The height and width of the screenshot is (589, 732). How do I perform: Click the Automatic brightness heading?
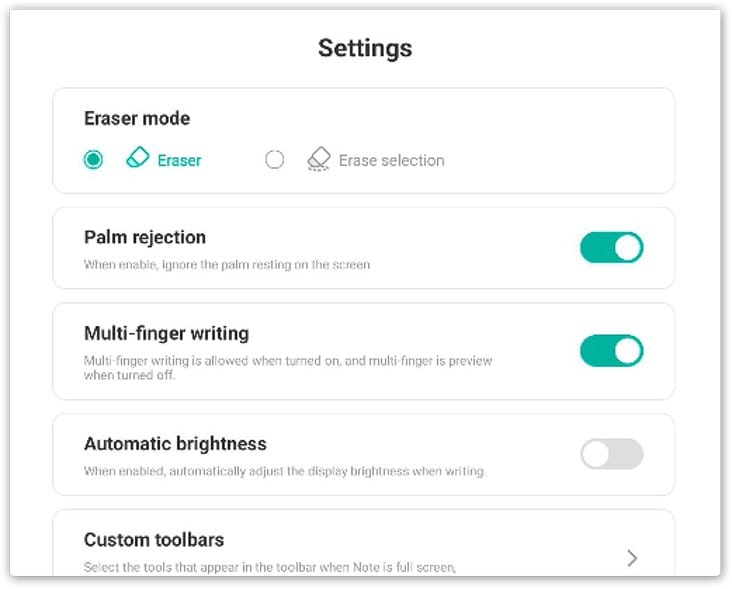pyautogui.click(x=175, y=444)
